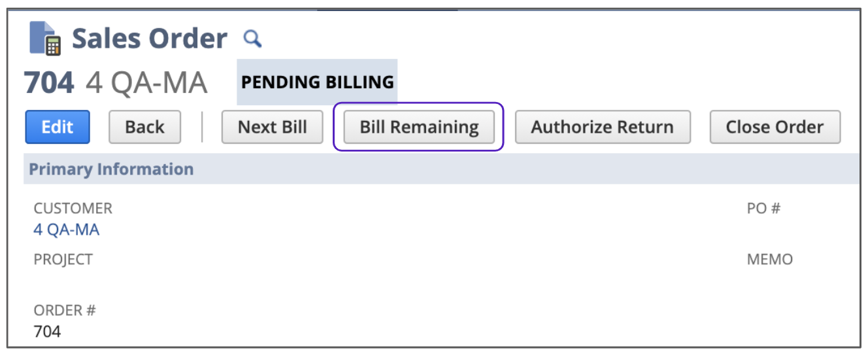Image resolution: width=868 pixels, height=357 pixels.
Task: Click the Sales Order document calculator icon
Action: tap(45, 39)
